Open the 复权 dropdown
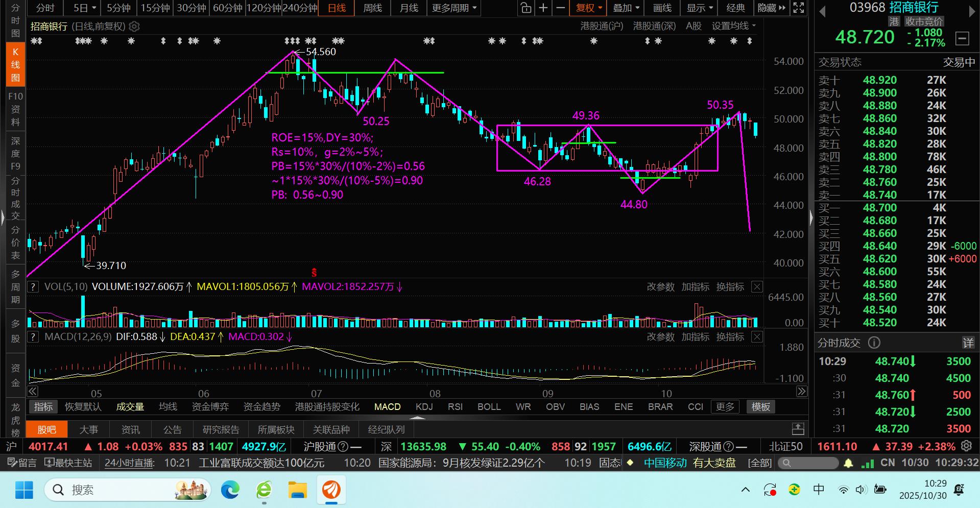The height and width of the screenshot is (508, 980). click(589, 8)
